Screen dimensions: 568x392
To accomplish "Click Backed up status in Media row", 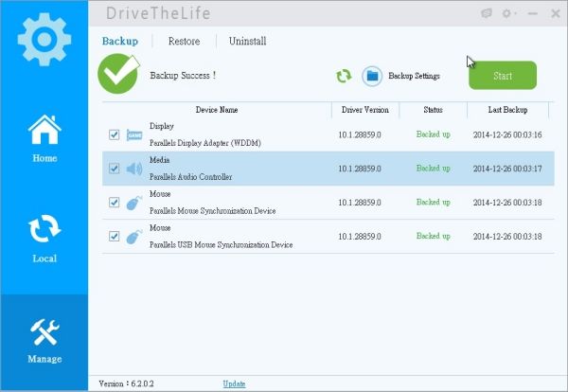I will (x=434, y=169).
